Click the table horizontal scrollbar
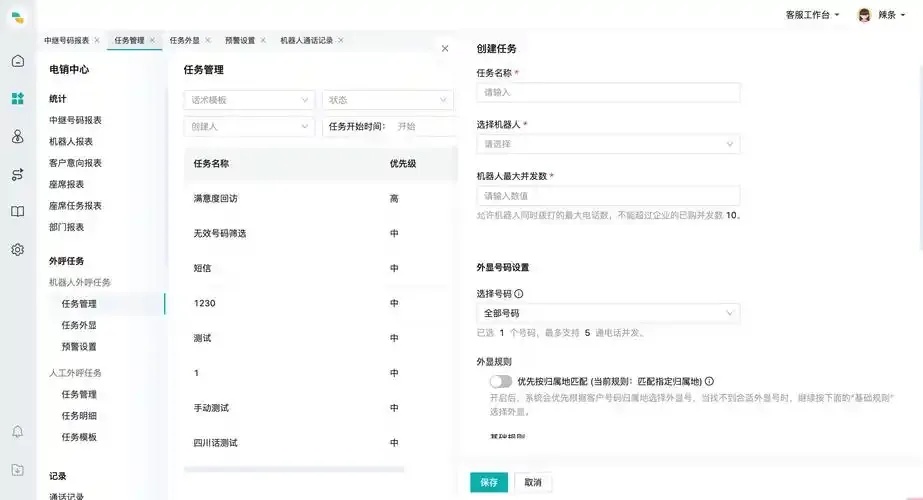The image size is (923, 500). tap(294, 469)
